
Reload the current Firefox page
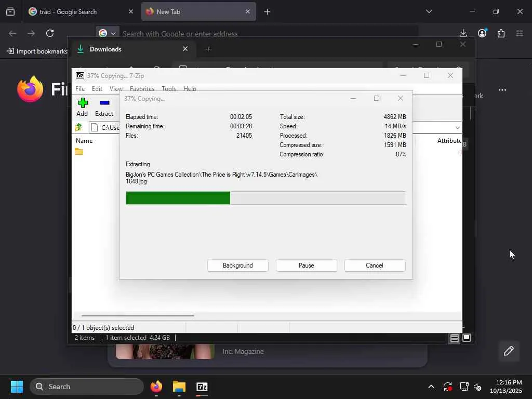point(50,33)
